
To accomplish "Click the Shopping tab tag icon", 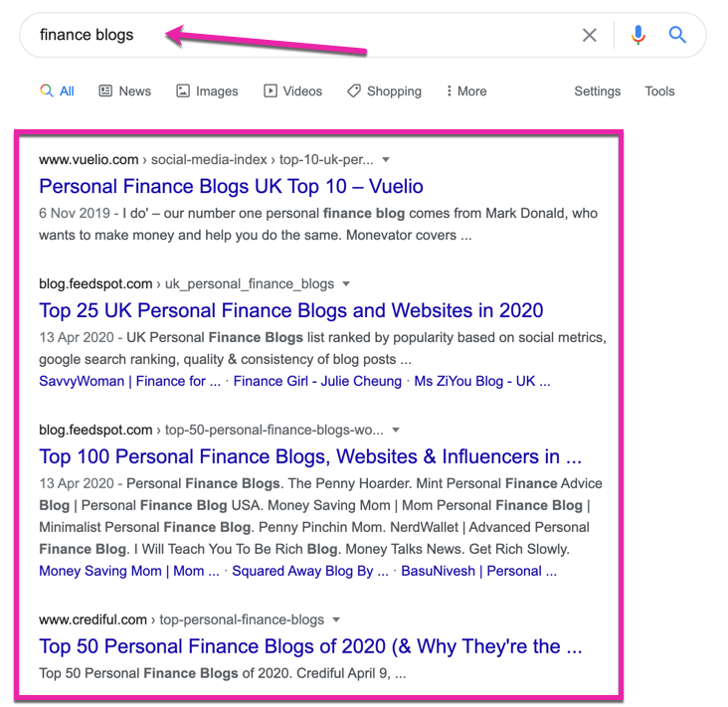I will 354,90.
